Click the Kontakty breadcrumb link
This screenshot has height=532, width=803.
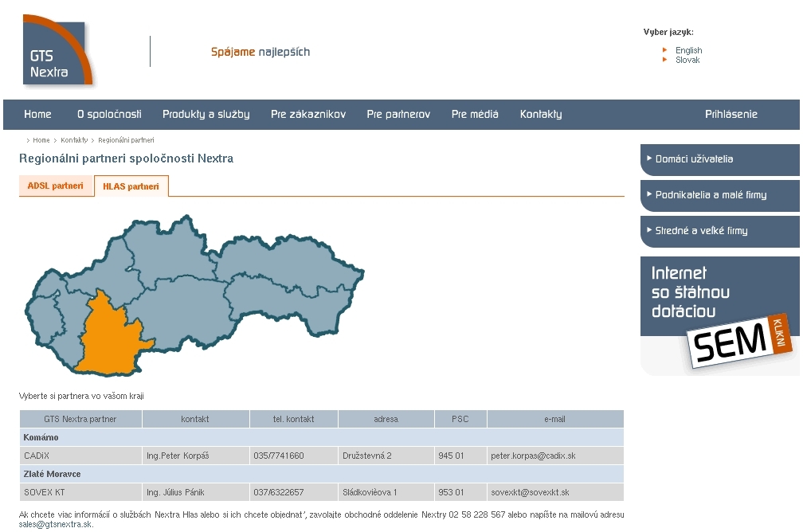click(x=74, y=140)
